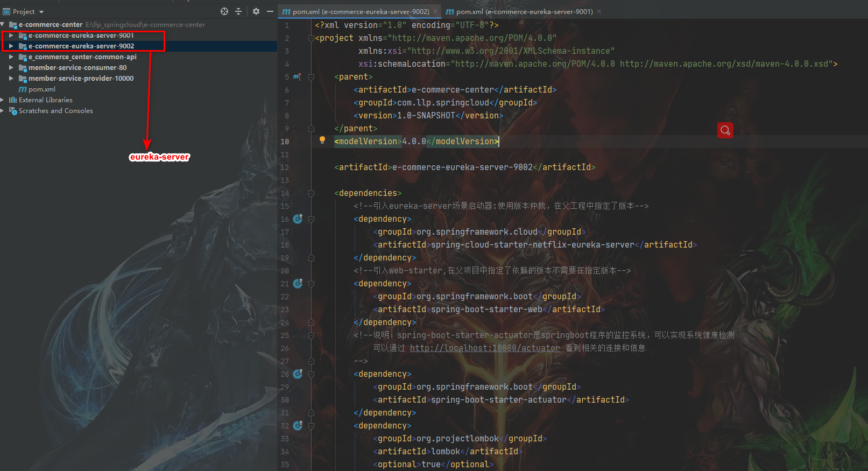868x471 pixels.
Task: Select e-commerce-eureka-server-9001 in tree
Action: point(81,36)
